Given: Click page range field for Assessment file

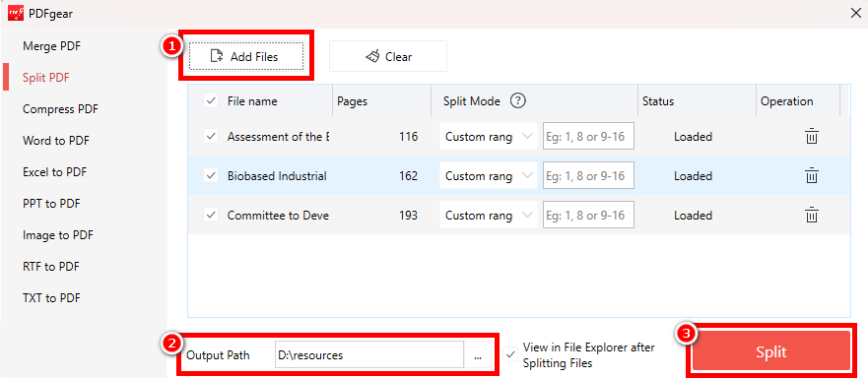Looking at the screenshot, I should coord(588,136).
